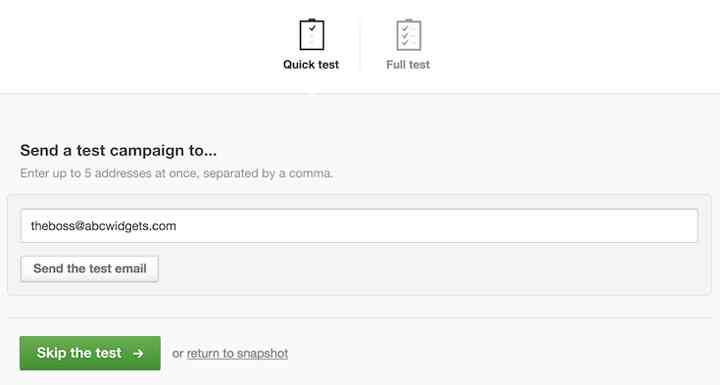Click the vertical divider between test tabs
720x385 pixels.
point(360,44)
